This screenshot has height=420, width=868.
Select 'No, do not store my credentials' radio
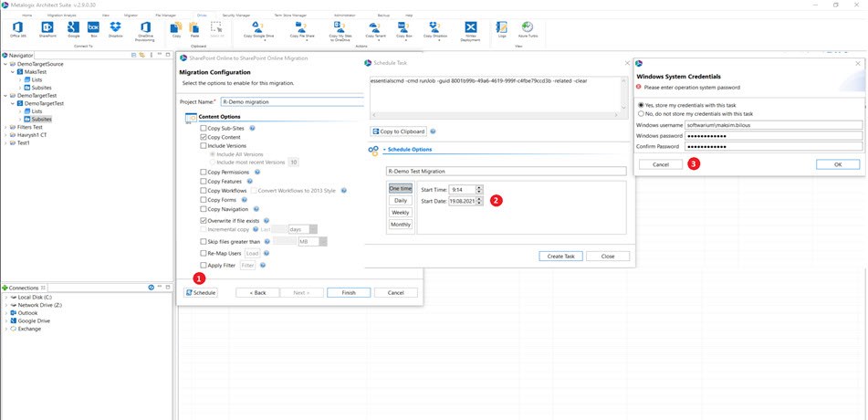pos(641,113)
